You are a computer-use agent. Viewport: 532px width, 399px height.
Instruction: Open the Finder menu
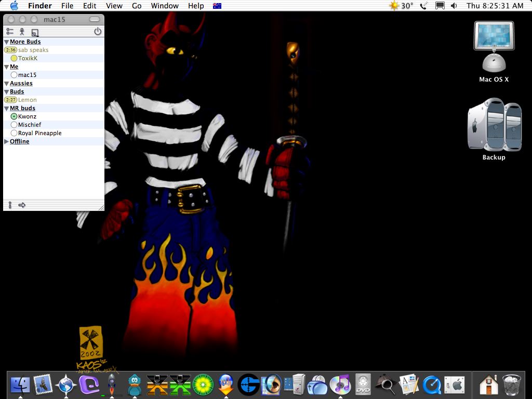tap(39, 6)
